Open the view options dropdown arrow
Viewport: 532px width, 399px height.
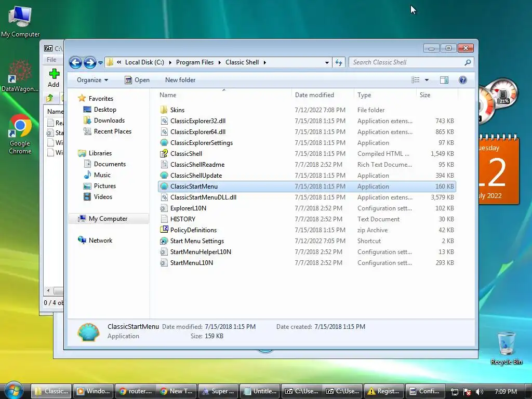427,80
